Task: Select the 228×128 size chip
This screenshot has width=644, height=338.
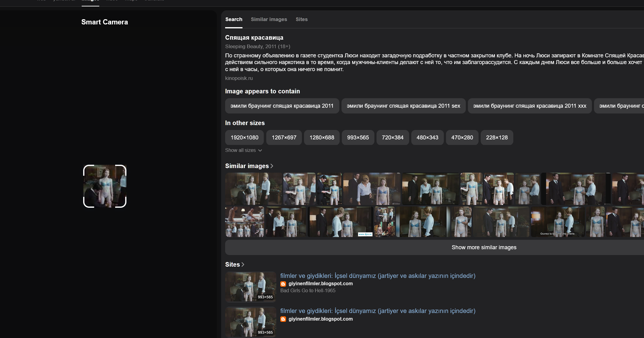Action: pos(497,138)
